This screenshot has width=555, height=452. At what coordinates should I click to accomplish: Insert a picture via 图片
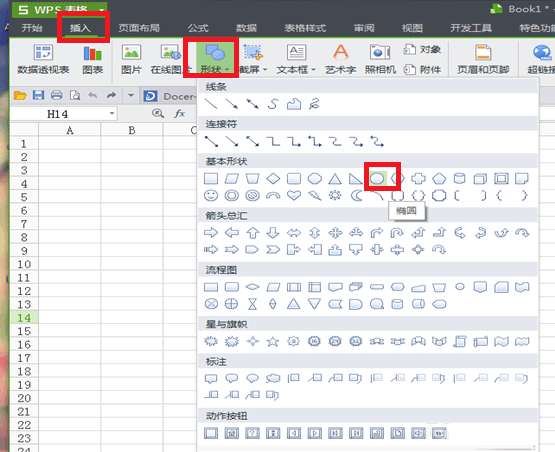point(131,59)
